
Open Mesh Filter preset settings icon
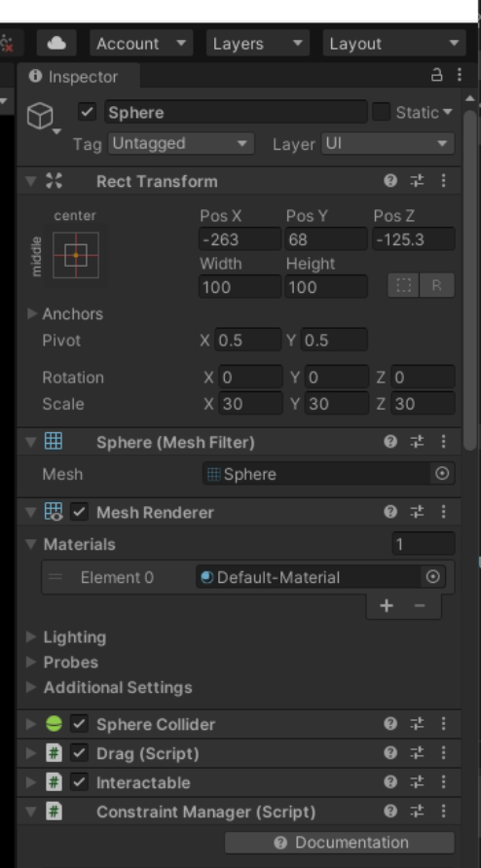[417, 441]
